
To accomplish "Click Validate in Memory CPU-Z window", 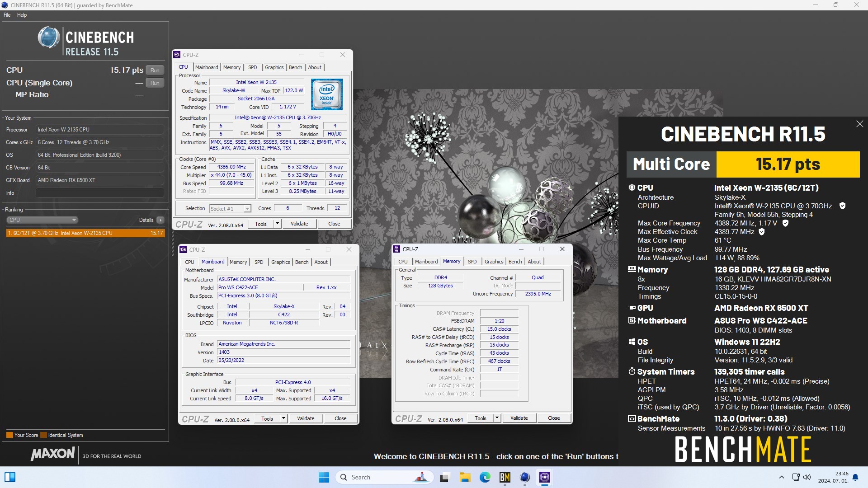I will pos(519,418).
